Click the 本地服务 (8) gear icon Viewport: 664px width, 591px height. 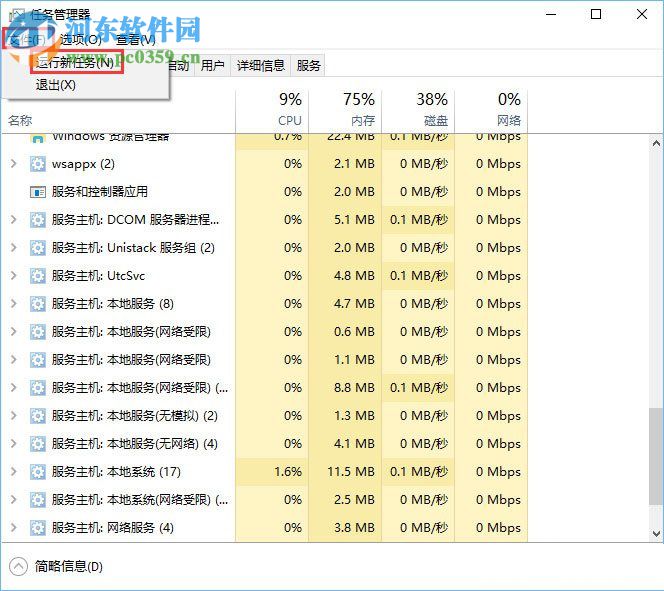click(38, 304)
